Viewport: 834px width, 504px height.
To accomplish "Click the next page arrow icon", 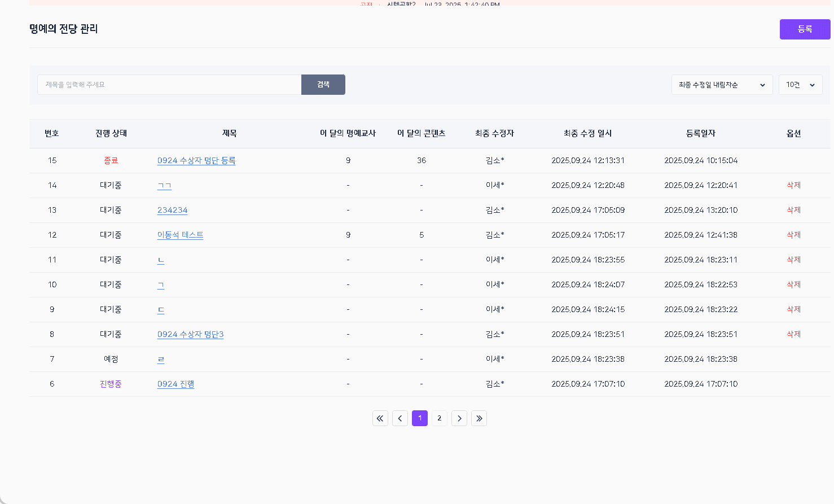I will click(x=459, y=418).
